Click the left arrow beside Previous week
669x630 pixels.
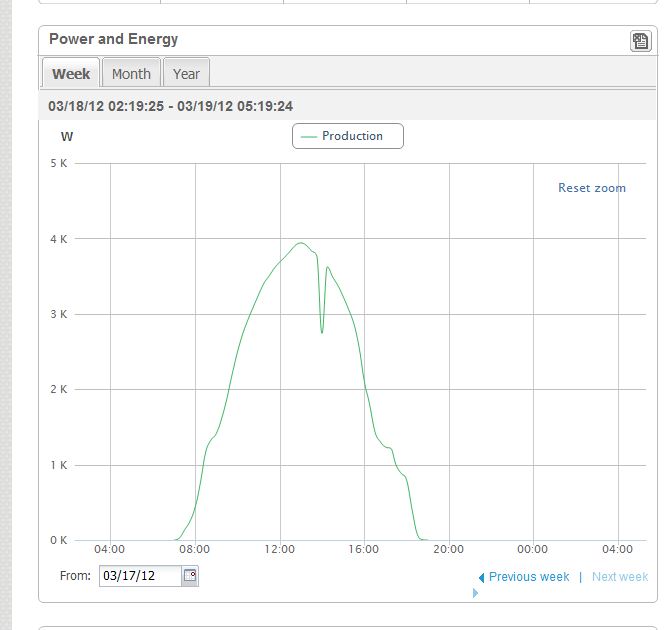481,578
